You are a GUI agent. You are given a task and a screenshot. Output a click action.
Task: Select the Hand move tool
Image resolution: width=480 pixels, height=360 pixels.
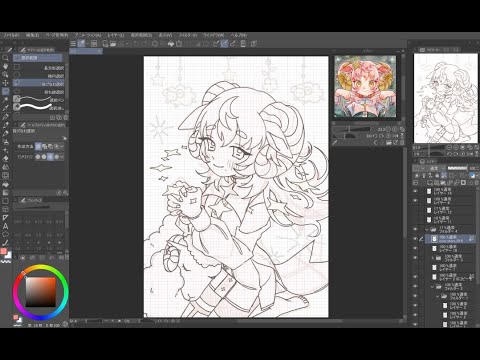5,66
